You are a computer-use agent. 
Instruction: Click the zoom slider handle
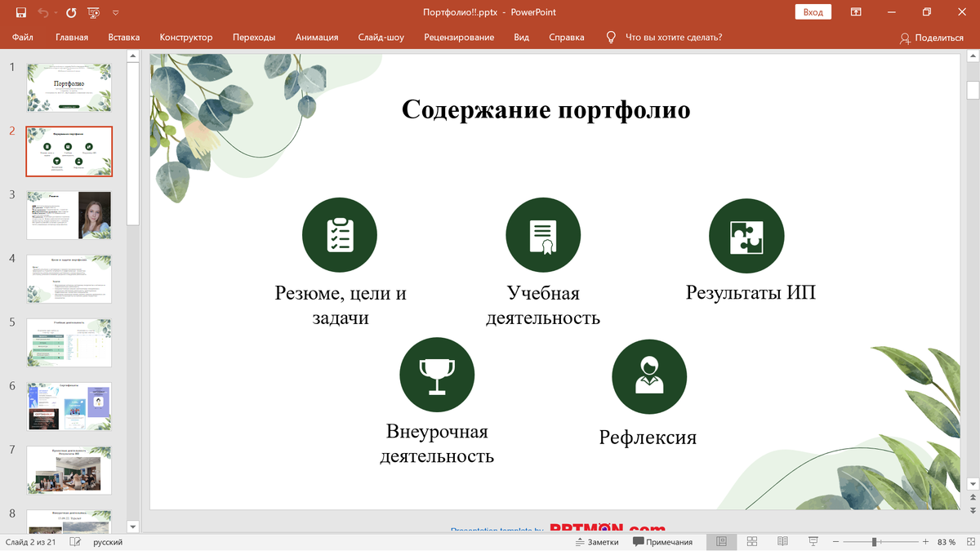coord(875,542)
